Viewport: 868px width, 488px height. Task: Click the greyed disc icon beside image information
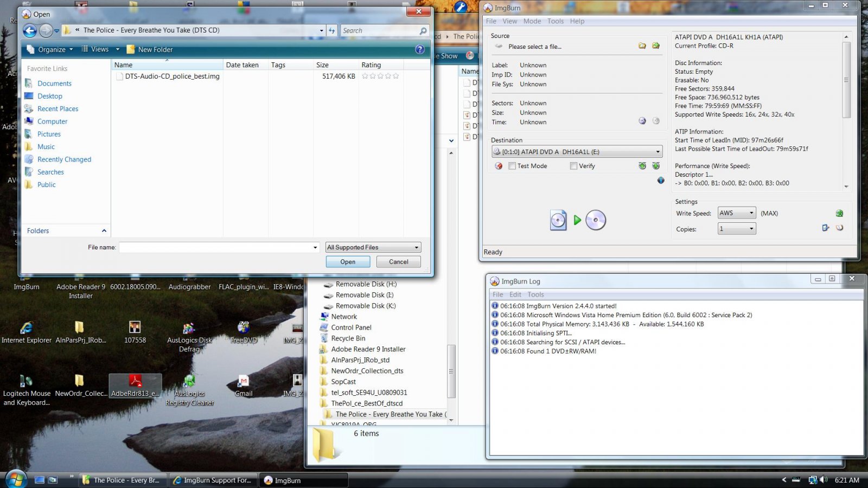point(656,121)
